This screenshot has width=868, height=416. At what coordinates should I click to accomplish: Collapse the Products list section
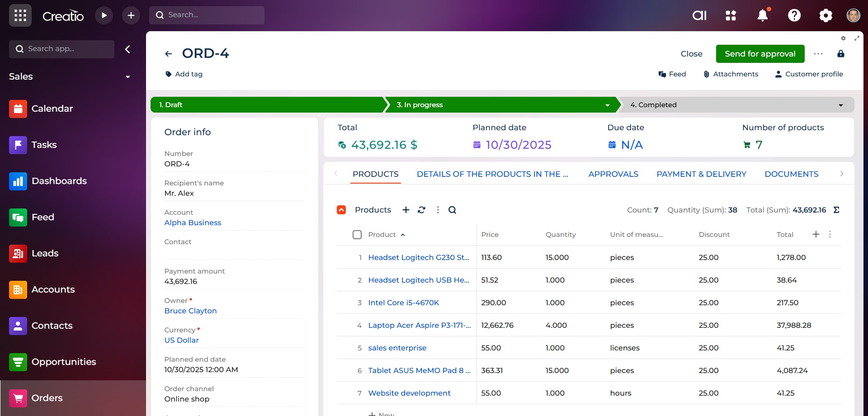point(341,210)
